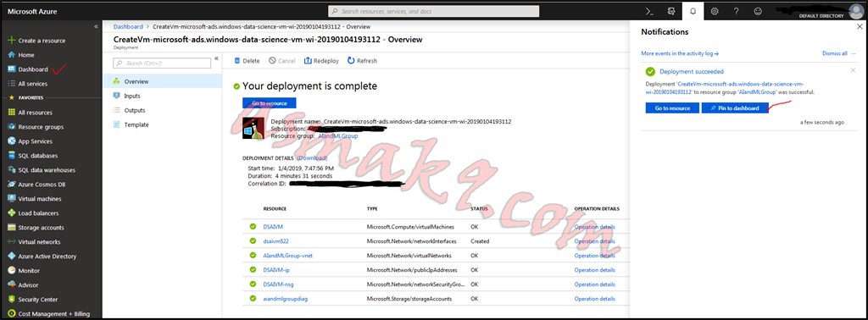This screenshot has width=868, height=320.
Task: Open the Inputs menu item
Action: point(162,96)
